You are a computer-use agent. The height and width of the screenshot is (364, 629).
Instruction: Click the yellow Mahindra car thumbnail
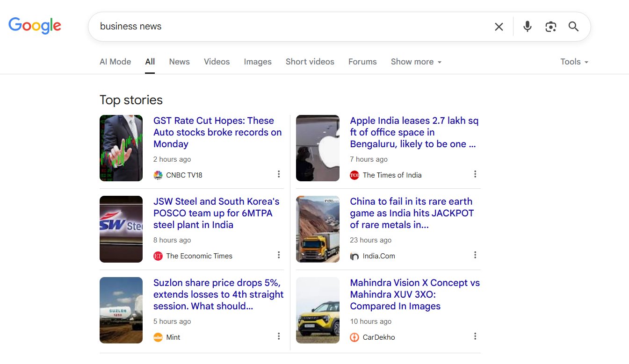(x=318, y=310)
